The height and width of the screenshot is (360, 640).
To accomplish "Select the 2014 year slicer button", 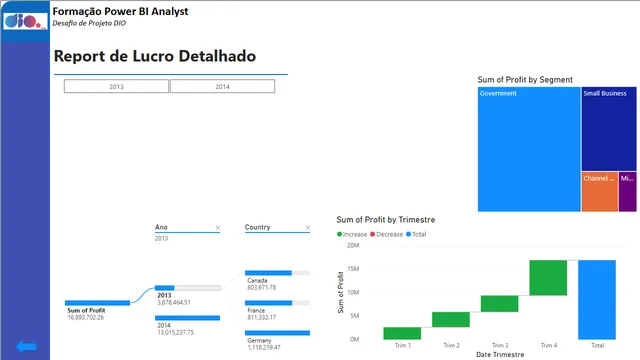I will 222,86.
